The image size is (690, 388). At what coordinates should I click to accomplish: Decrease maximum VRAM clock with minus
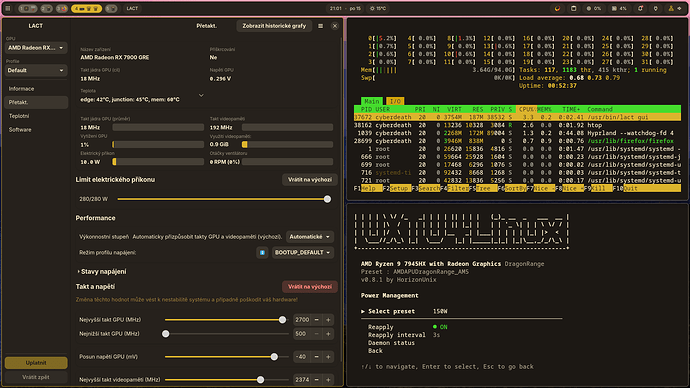316,379
